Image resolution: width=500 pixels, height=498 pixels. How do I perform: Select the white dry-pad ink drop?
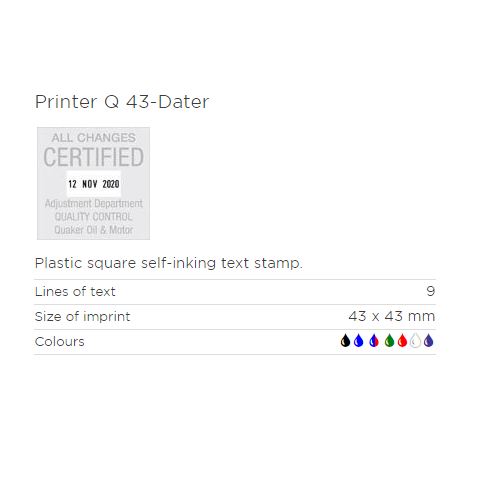(415, 341)
